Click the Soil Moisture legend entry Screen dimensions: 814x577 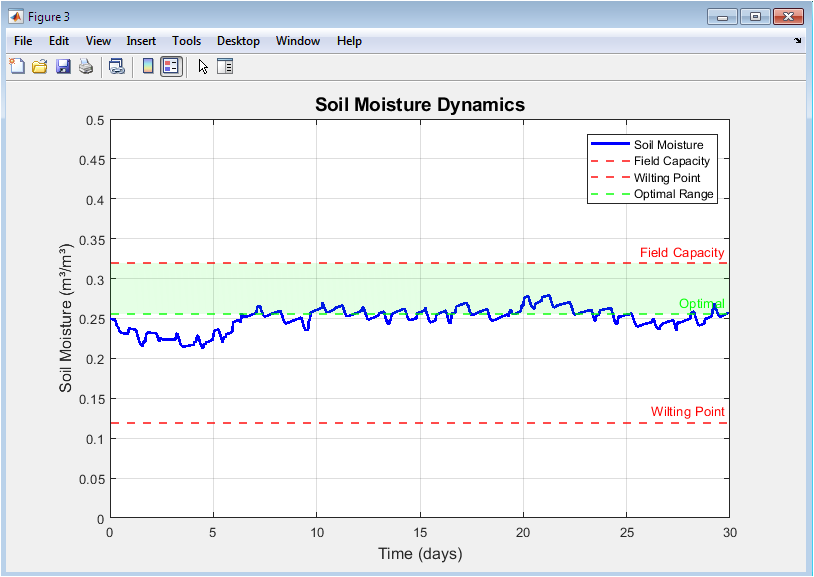pos(668,145)
